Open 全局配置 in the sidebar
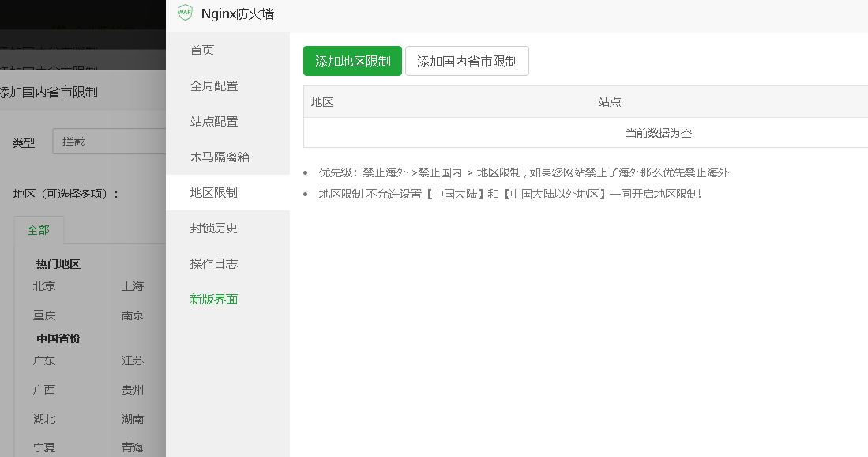 coord(214,86)
